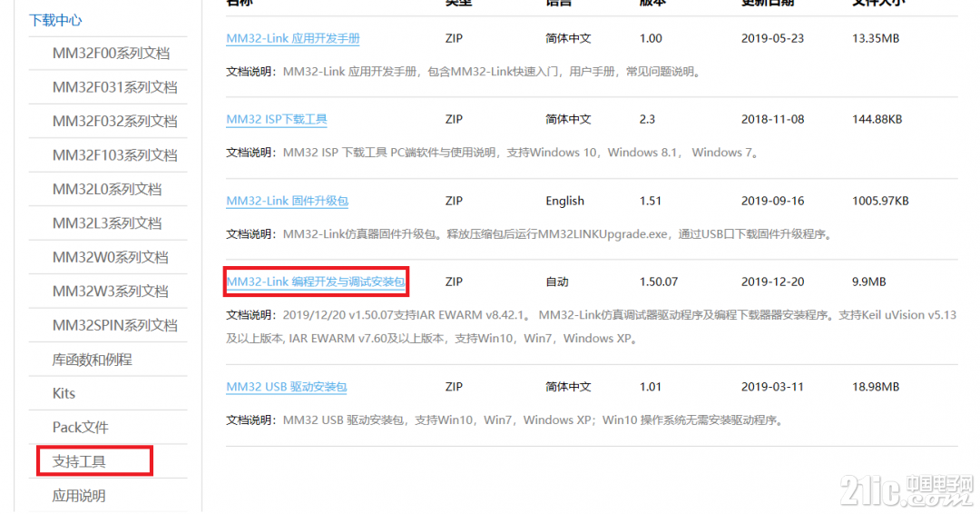Click file size 9.9MB
This screenshot has width=980, height=514.
point(868,282)
